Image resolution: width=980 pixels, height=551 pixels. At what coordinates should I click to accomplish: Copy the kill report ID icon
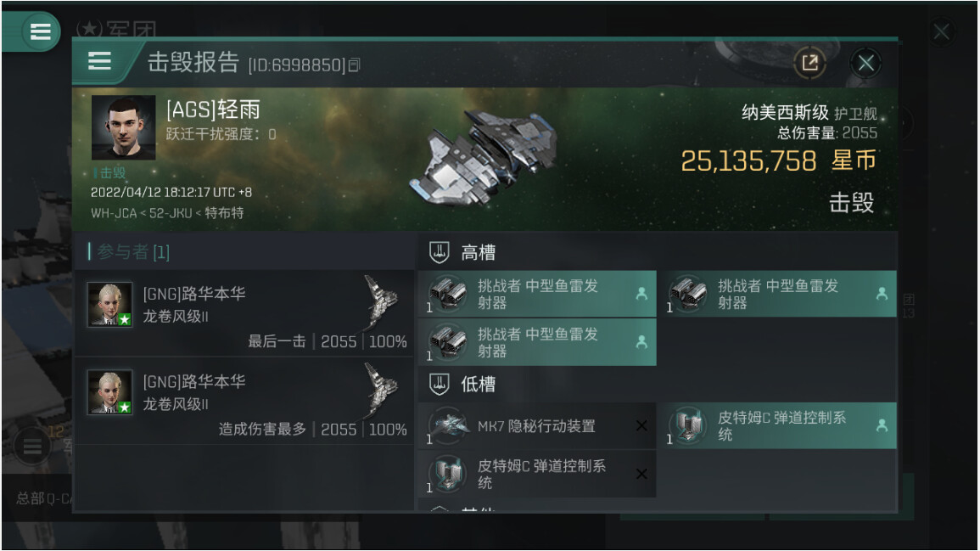(355, 65)
